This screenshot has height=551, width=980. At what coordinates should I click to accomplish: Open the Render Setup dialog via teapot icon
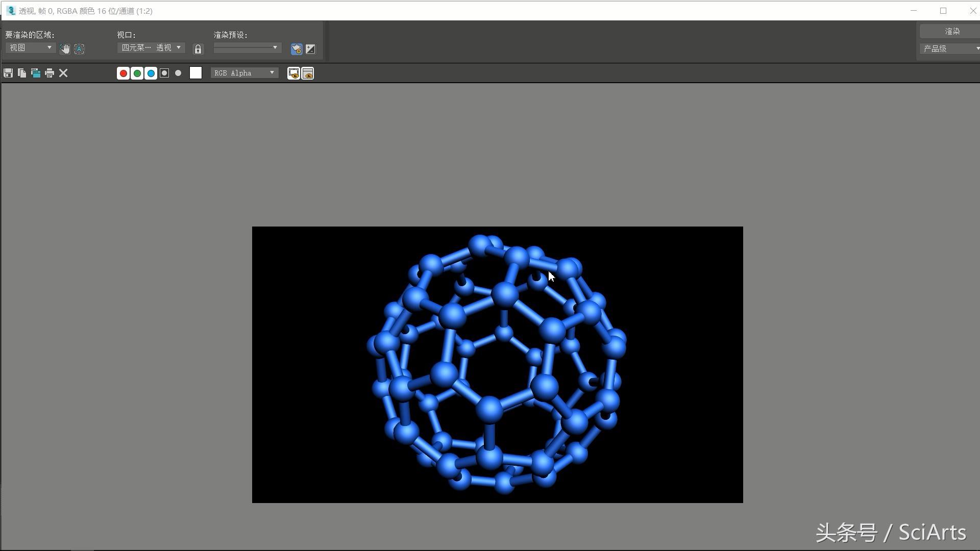[x=296, y=49]
